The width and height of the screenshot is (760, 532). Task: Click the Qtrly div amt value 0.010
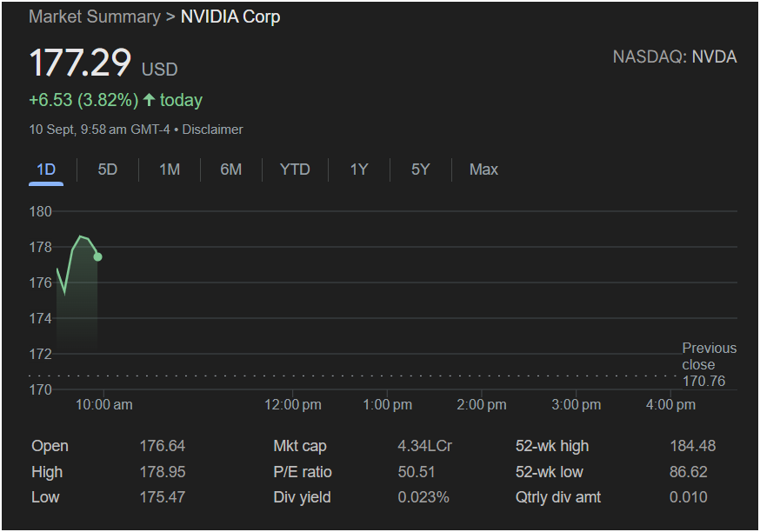click(689, 497)
